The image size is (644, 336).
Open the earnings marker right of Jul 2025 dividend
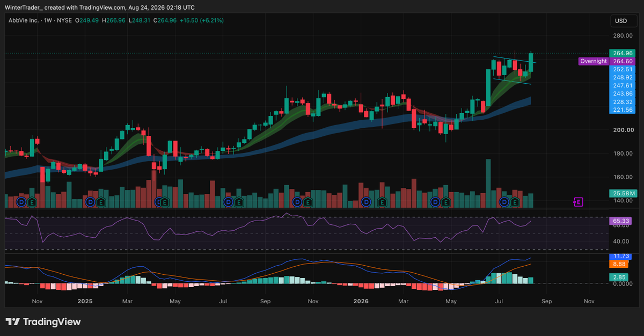coord(238,202)
